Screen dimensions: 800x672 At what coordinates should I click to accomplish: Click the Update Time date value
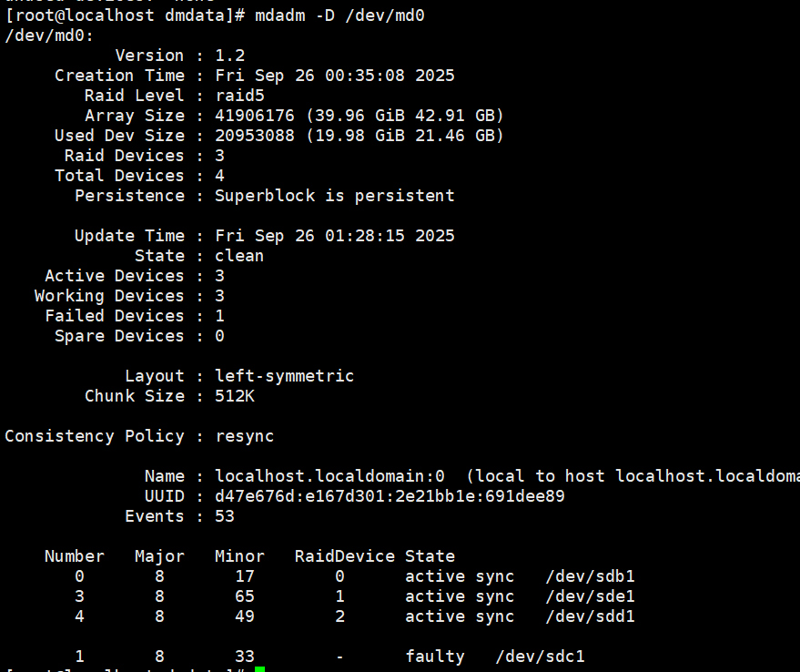pos(335,236)
